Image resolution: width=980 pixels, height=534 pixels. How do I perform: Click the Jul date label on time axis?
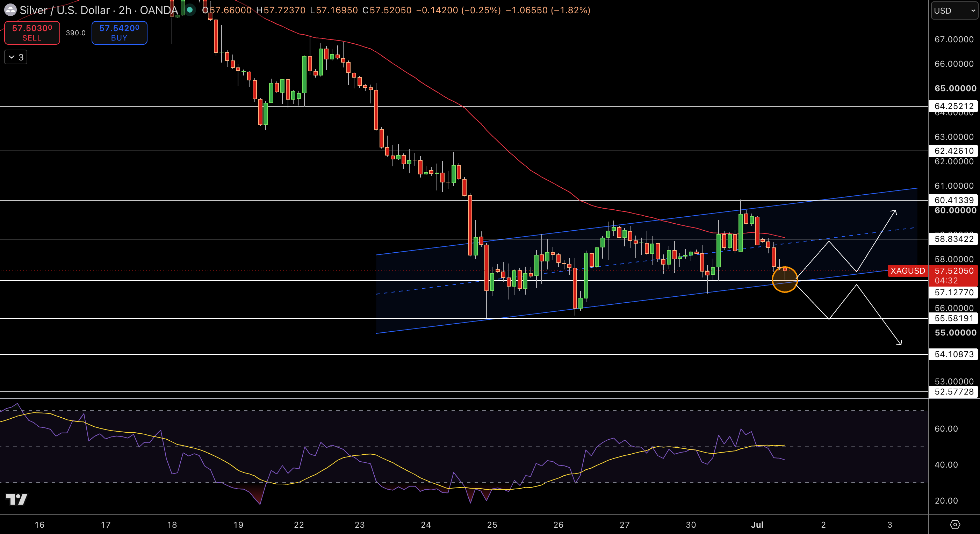[757, 525]
